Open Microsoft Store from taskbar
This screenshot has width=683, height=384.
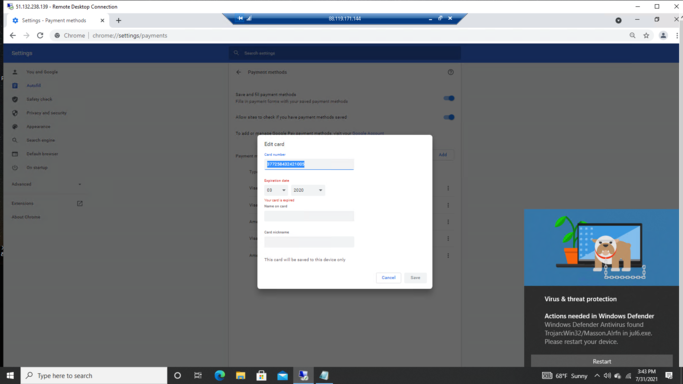pyautogui.click(x=261, y=375)
